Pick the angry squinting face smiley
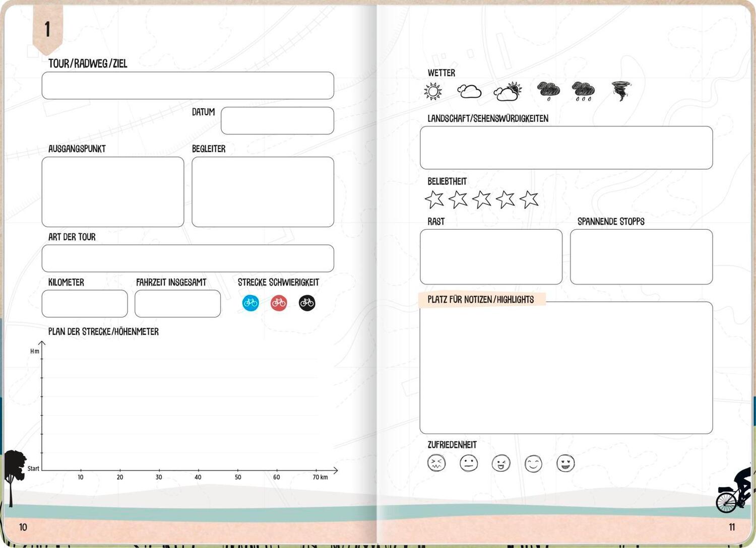 (436, 463)
